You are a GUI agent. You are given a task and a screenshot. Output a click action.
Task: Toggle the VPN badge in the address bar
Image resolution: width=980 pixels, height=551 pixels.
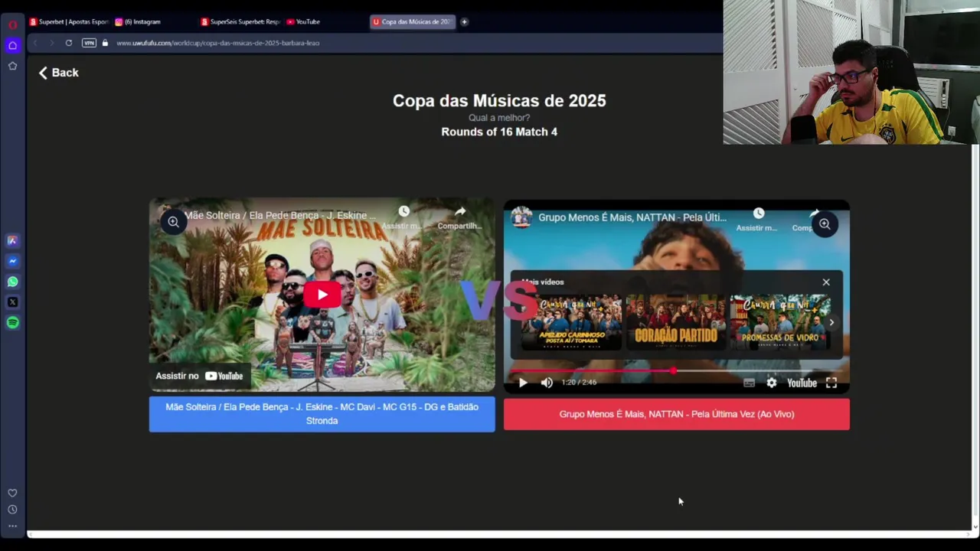point(89,43)
